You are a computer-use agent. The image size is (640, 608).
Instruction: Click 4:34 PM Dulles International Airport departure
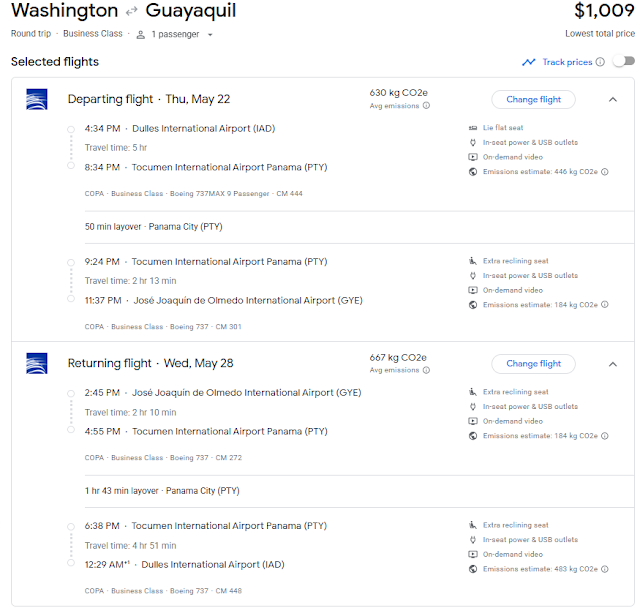pyautogui.click(x=180, y=129)
